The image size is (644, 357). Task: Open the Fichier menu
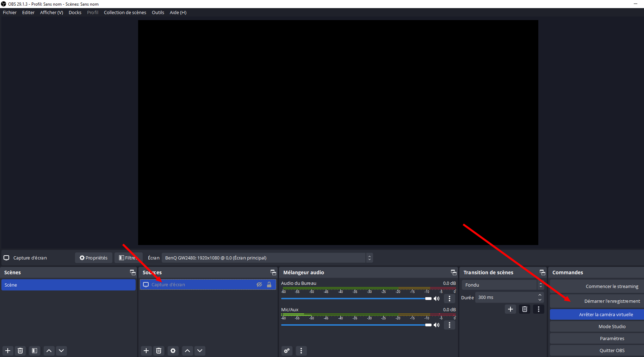[x=10, y=12]
